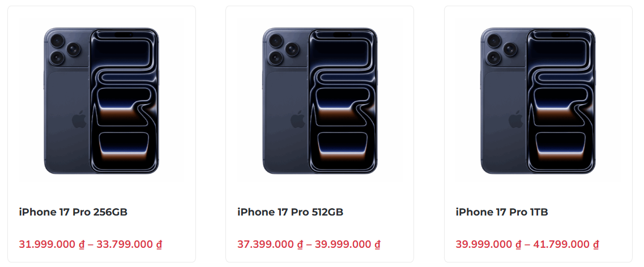644x267 pixels.
Task: Click the iPhone 17 Pro 512GB title
Action: pos(290,212)
